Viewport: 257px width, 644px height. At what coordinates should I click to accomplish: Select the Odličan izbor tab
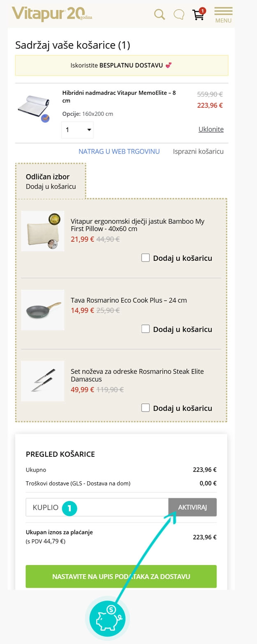tap(51, 181)
